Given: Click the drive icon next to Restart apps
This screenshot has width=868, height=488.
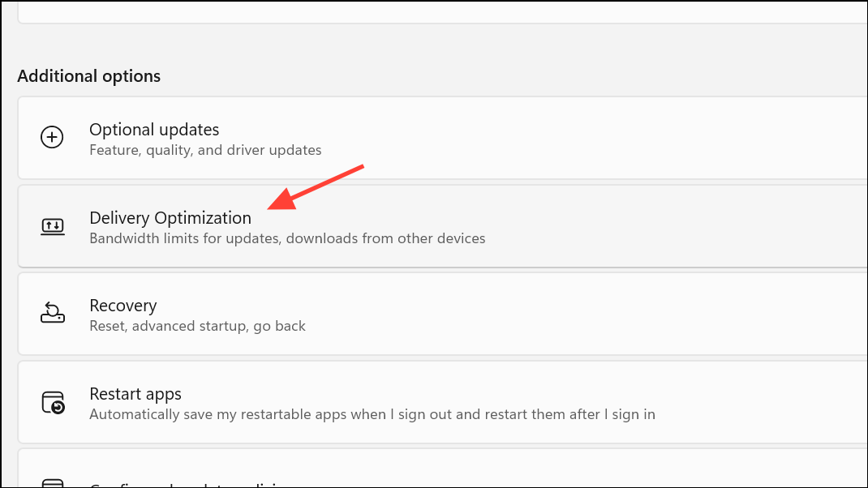Looking at the screenshot, I should pyautogui.click(x=52, y=402).
